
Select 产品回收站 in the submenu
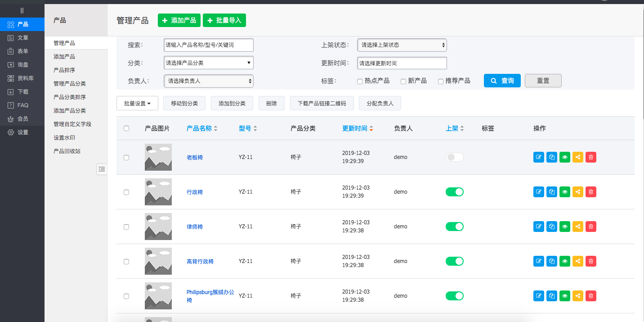click(x=67, y=151)
